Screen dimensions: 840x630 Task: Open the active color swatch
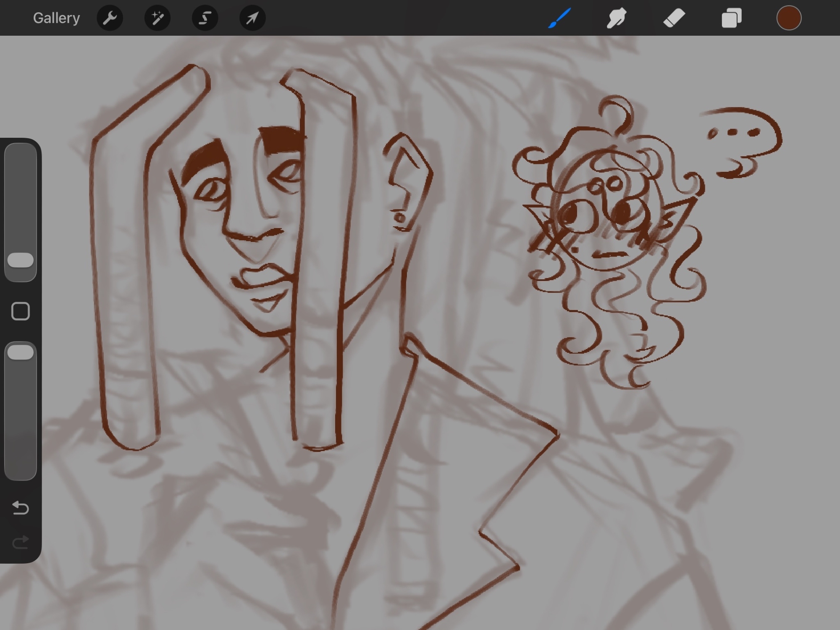pos(789,18)
